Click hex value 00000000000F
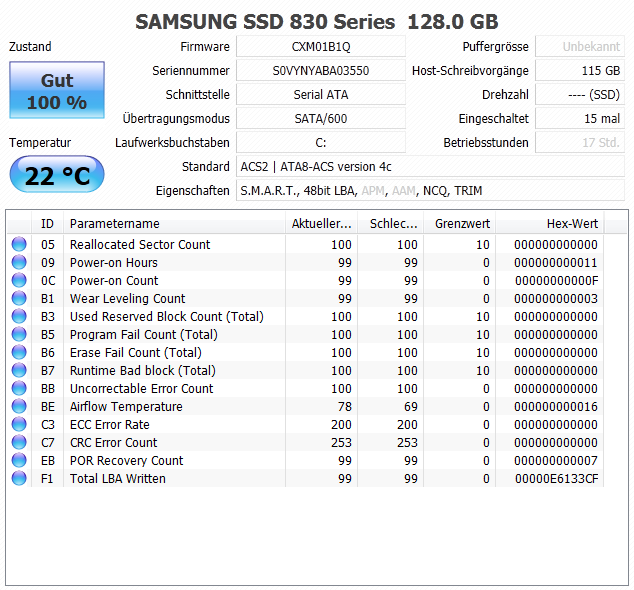 [x=556, y=280]
